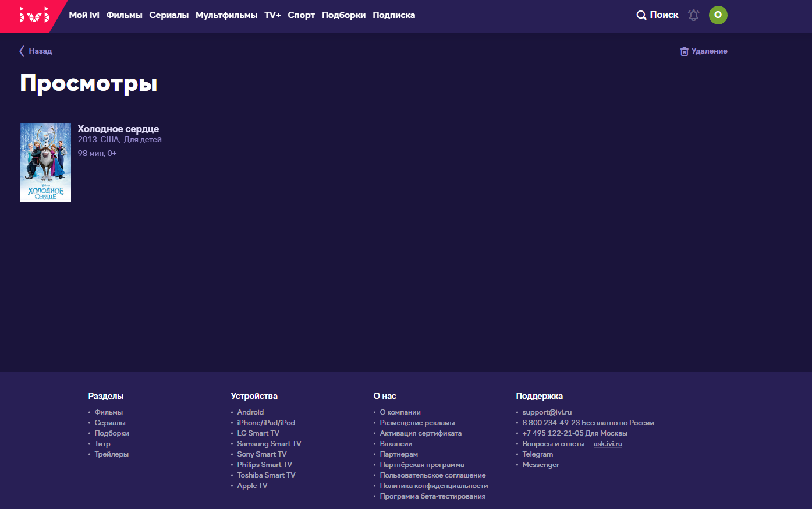Open the Пользовательское соглашение link
The image size is (812, 509).
pos(433,475)
